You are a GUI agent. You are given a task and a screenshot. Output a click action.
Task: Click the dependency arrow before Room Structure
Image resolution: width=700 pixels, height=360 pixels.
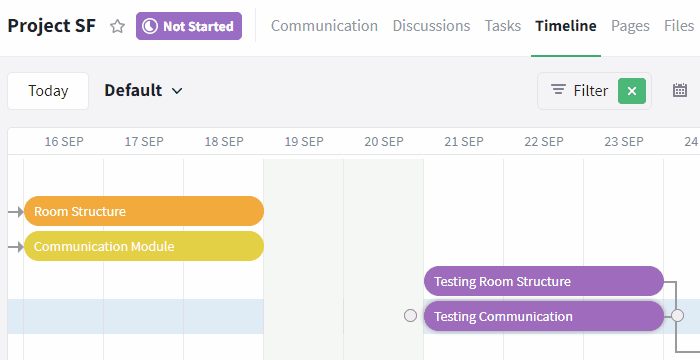[16, 211]
